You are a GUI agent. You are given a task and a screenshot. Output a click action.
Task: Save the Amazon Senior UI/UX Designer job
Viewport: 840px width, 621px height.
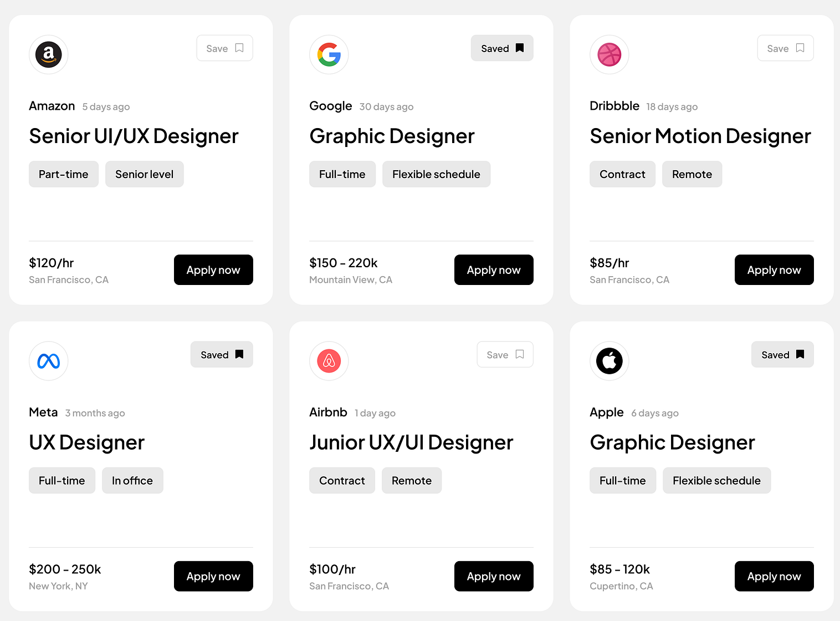coord(224,48)
